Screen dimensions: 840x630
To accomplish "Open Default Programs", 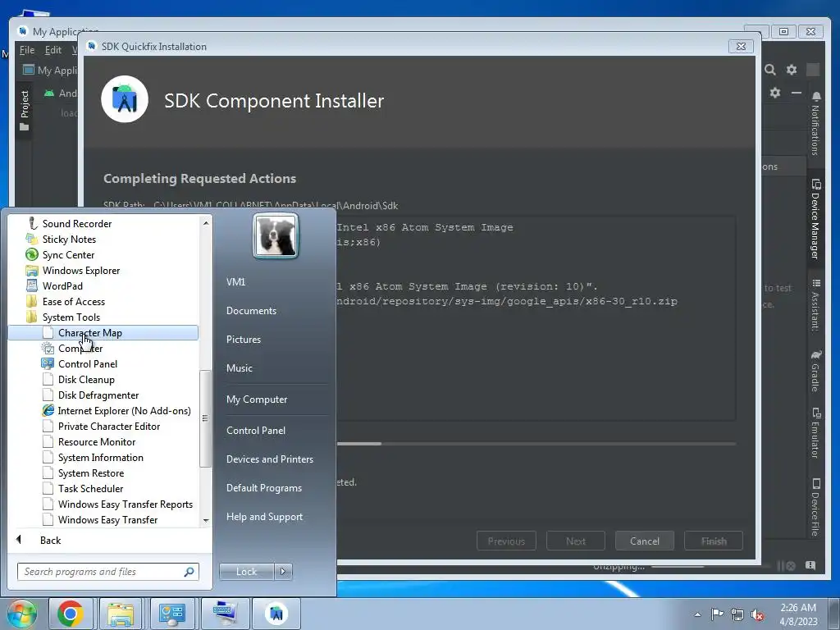I will (263, 488).
